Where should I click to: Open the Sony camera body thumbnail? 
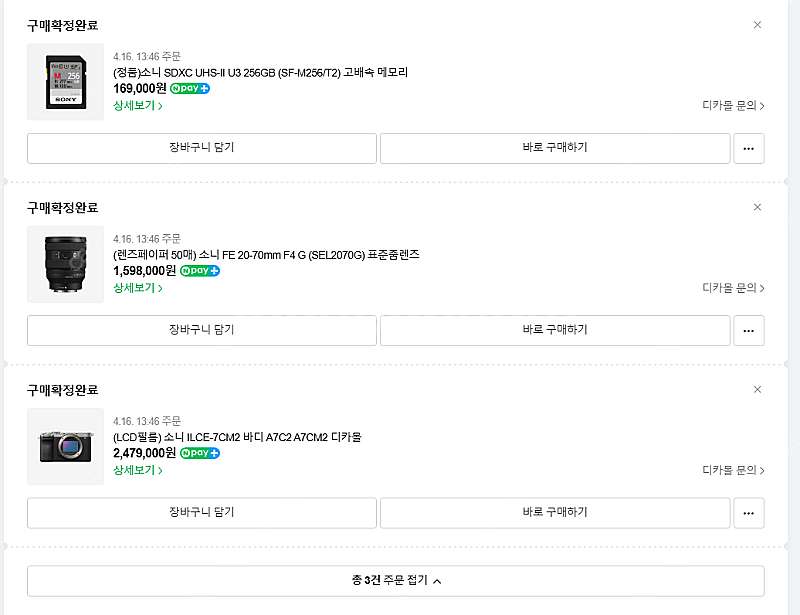[65, 446]
